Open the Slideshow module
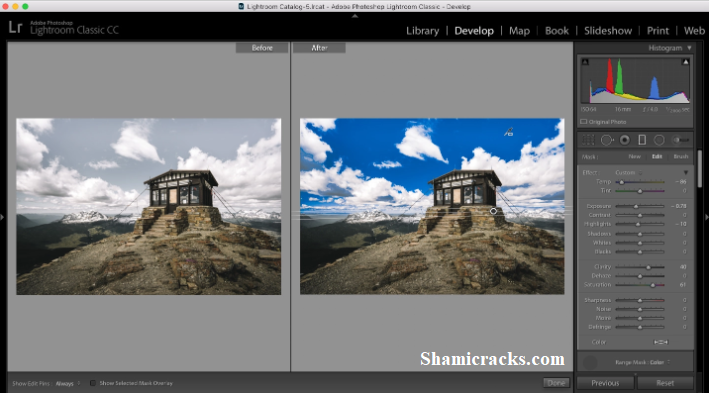Screen dimensions: 709x393 (x=608, y=31)
